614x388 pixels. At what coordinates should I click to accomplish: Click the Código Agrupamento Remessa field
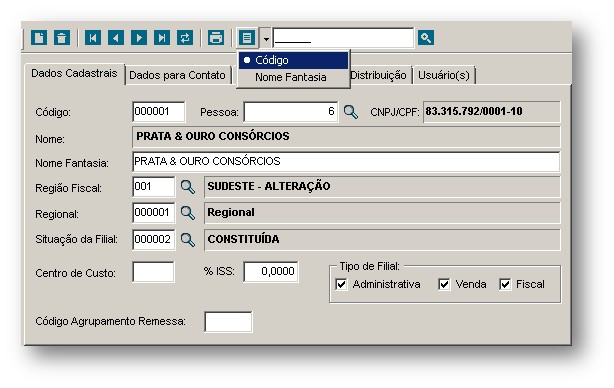pos(228,322)
